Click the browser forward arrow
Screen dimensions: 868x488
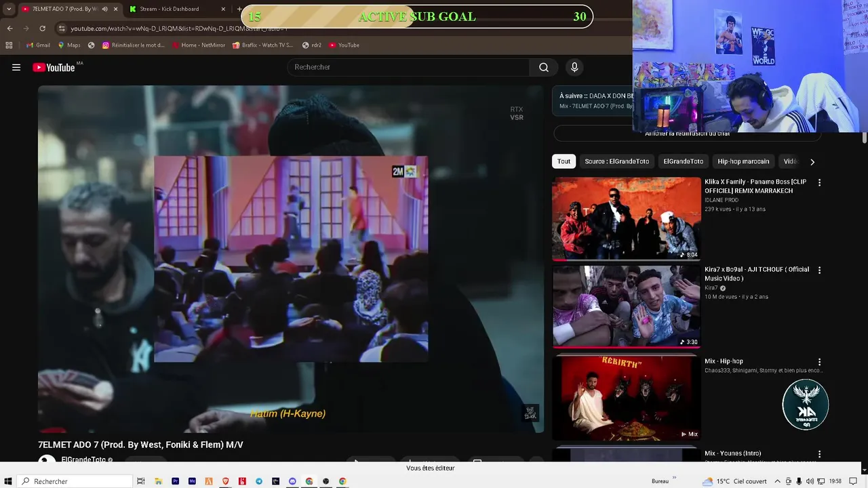point(26,28)
